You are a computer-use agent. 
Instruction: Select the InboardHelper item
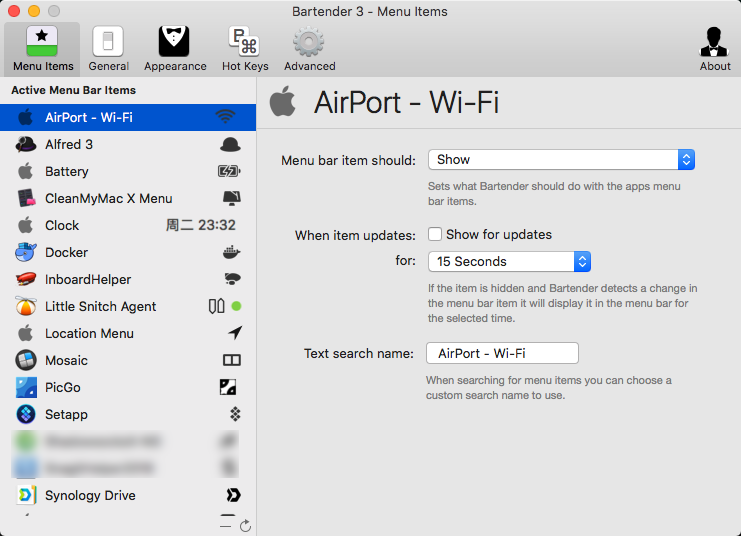[128, 279]
